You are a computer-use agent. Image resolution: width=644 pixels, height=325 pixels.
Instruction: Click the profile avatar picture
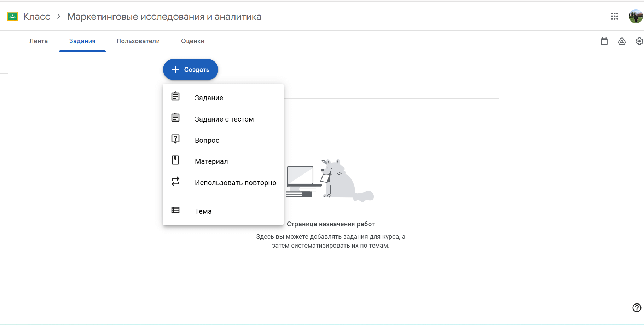(636, 16)
